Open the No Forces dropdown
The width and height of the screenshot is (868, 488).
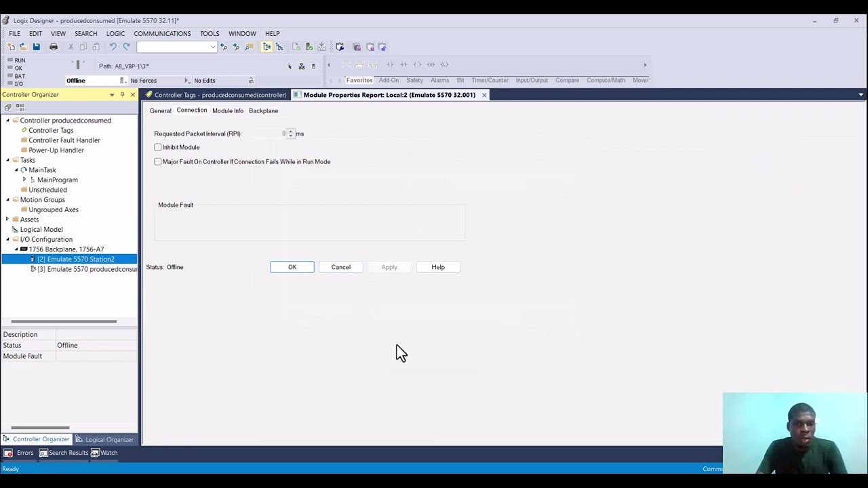187,81
